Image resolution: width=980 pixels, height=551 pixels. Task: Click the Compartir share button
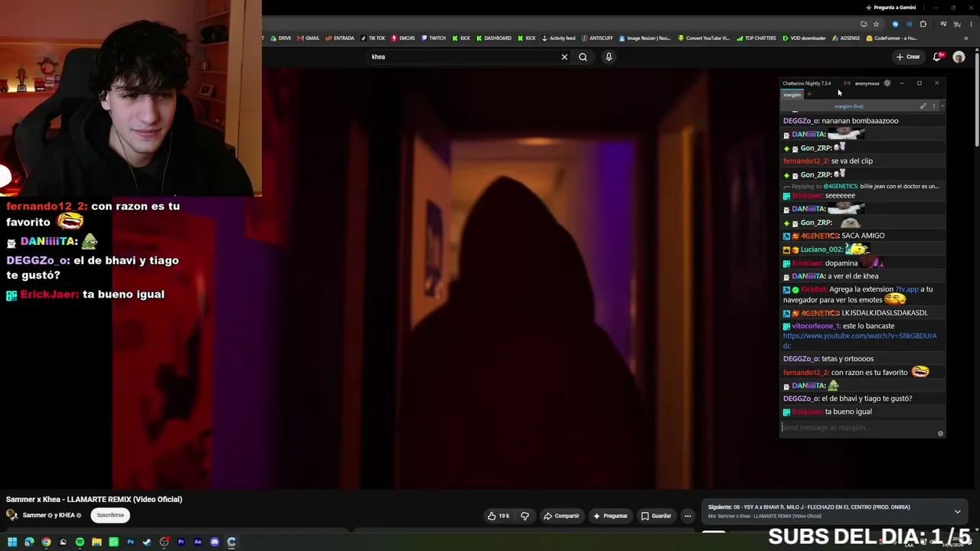tap(561, 516)
